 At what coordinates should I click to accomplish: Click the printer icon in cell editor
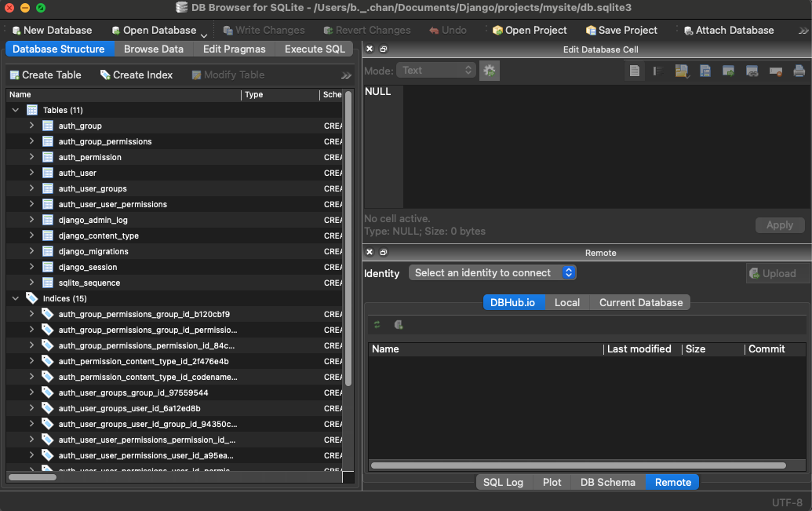point(799,71)
